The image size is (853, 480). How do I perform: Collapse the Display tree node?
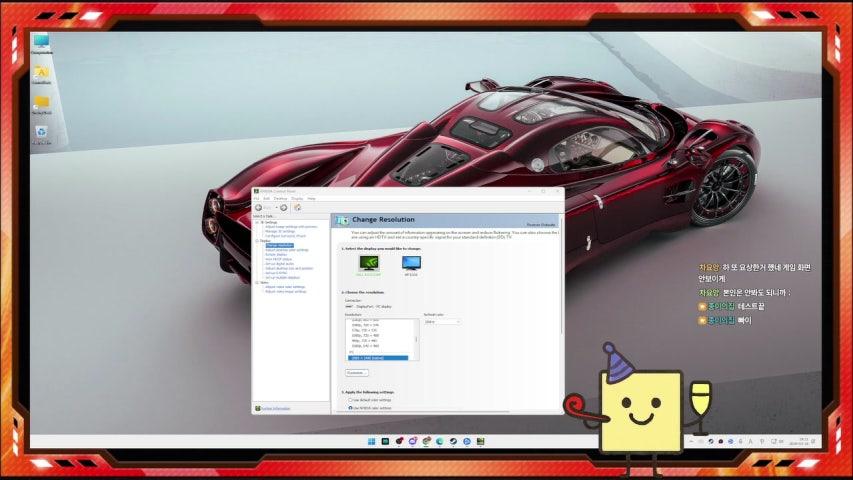click(x=255, y=240)
